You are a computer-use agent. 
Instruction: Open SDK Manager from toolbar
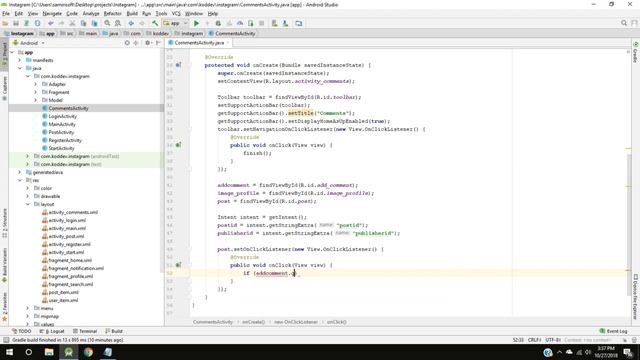pyautogui.click(x=285, y=23)
